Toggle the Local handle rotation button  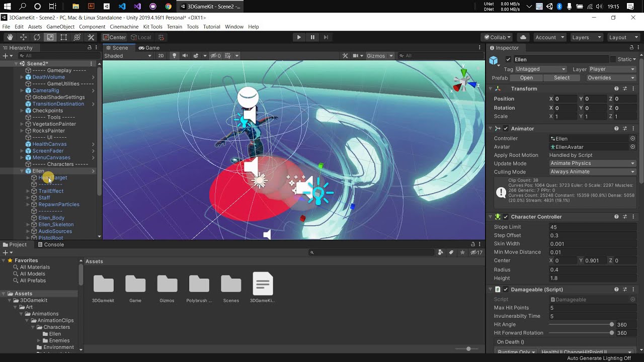coord(141,37)
